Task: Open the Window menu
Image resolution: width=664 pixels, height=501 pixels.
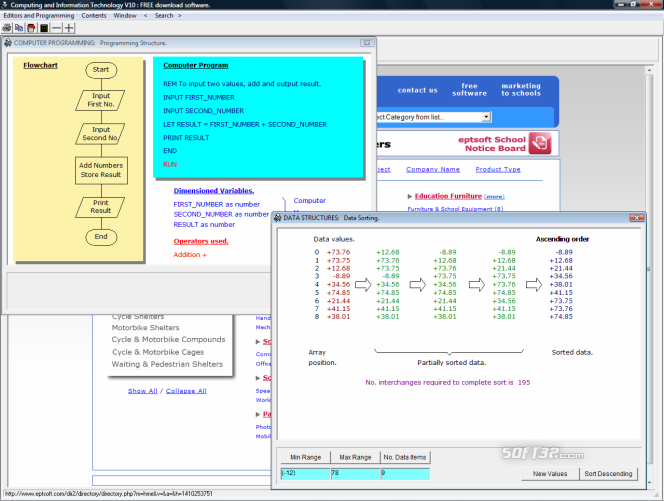Action: (125, 16)
